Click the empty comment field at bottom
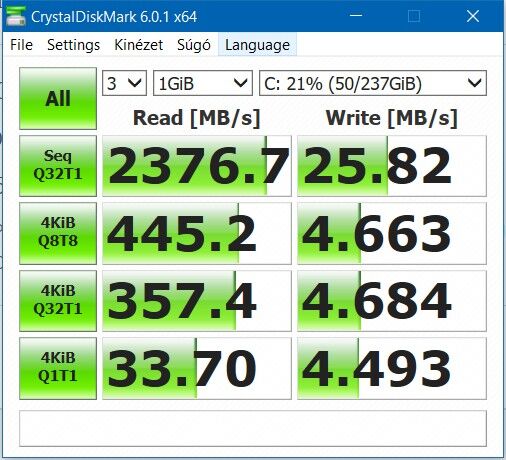 click(253, 428)
